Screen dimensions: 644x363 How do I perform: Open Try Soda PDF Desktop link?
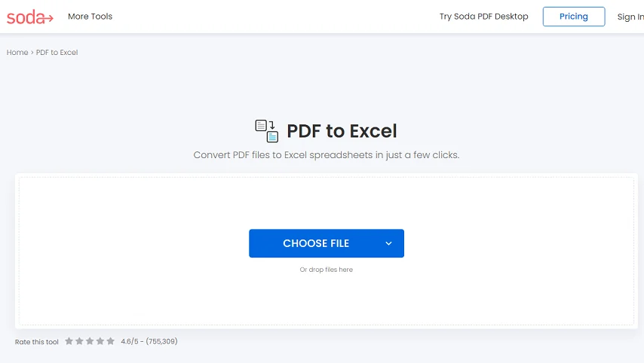(484, 17)
